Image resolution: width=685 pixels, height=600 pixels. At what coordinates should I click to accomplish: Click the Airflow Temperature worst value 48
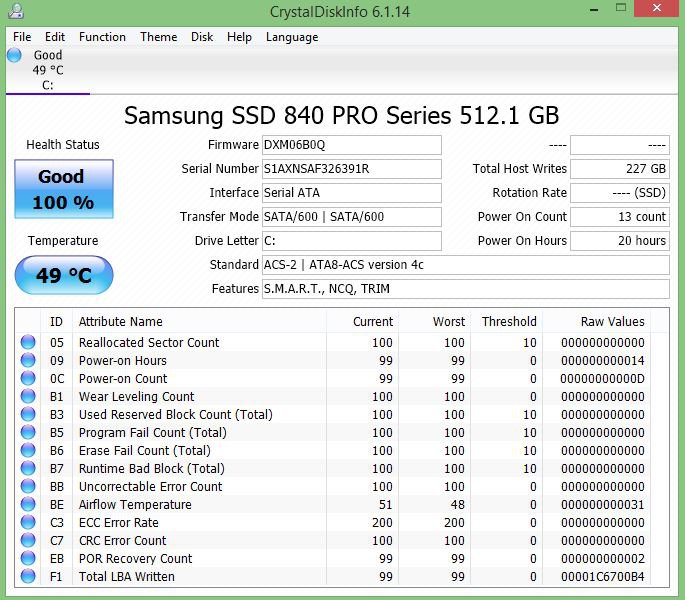[x=457, y=504]
